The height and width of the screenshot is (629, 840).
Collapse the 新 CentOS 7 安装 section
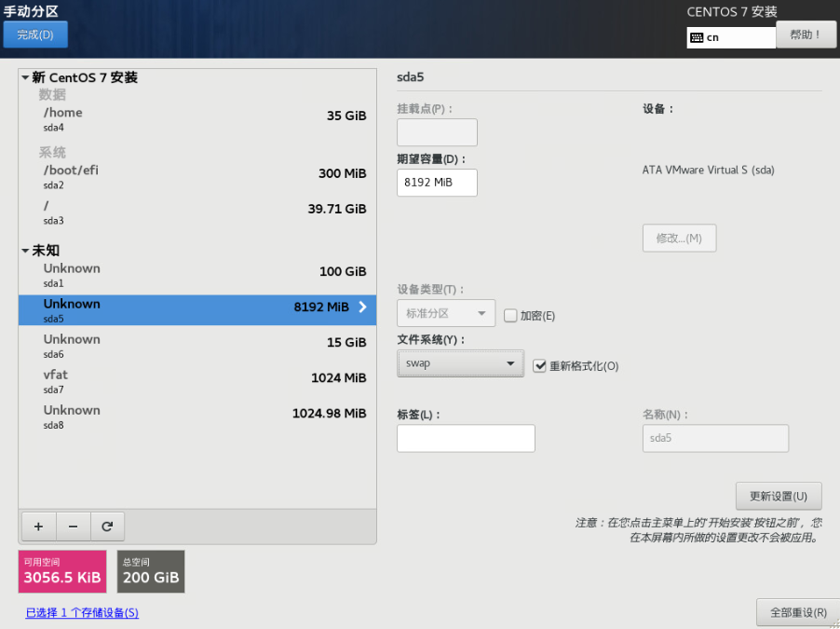pyautogui.click(x=26, y=78)
